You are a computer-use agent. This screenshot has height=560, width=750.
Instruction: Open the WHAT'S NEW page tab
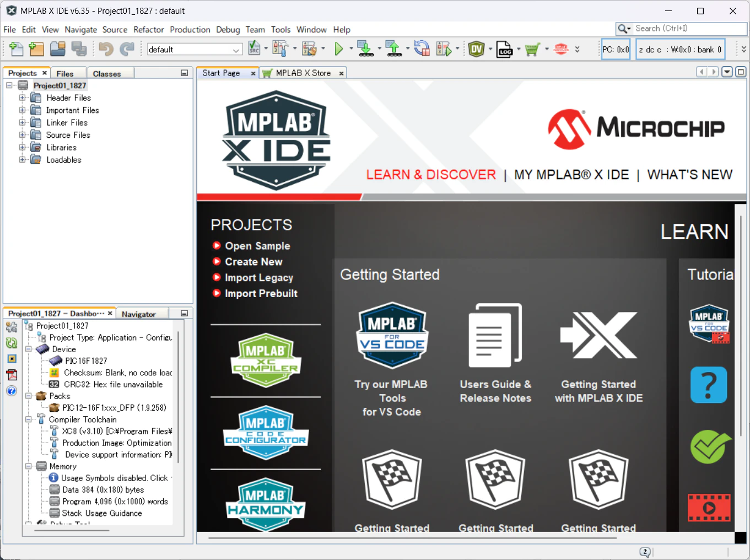click(x=690, y=175)
